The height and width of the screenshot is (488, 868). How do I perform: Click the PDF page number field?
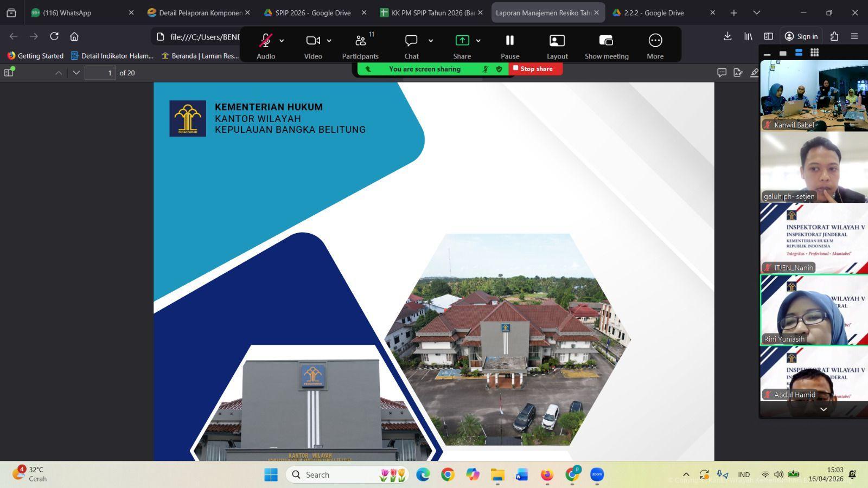coord(100,73)
